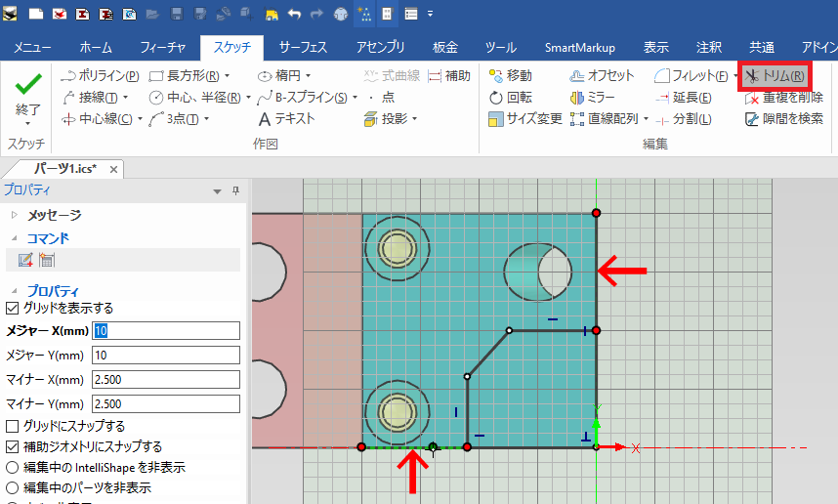Click the 終了 finish sketch button

click(x=28, y=97)
